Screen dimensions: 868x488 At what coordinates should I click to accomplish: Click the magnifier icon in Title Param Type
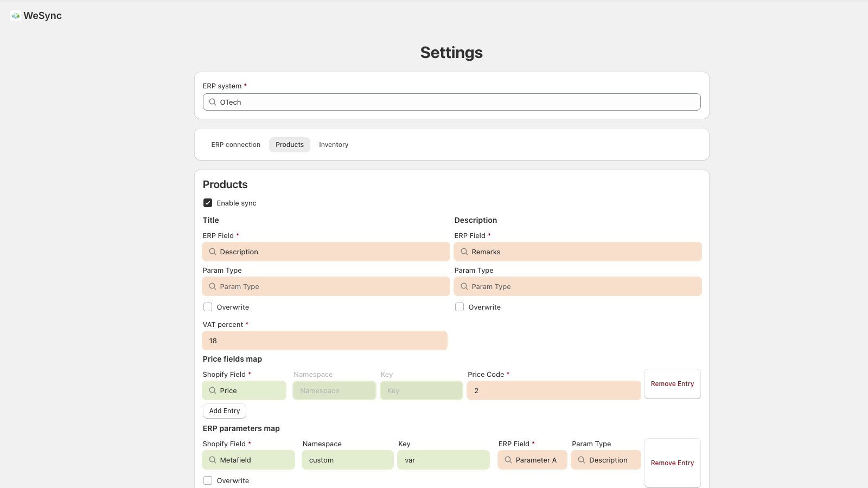(213, 286)
